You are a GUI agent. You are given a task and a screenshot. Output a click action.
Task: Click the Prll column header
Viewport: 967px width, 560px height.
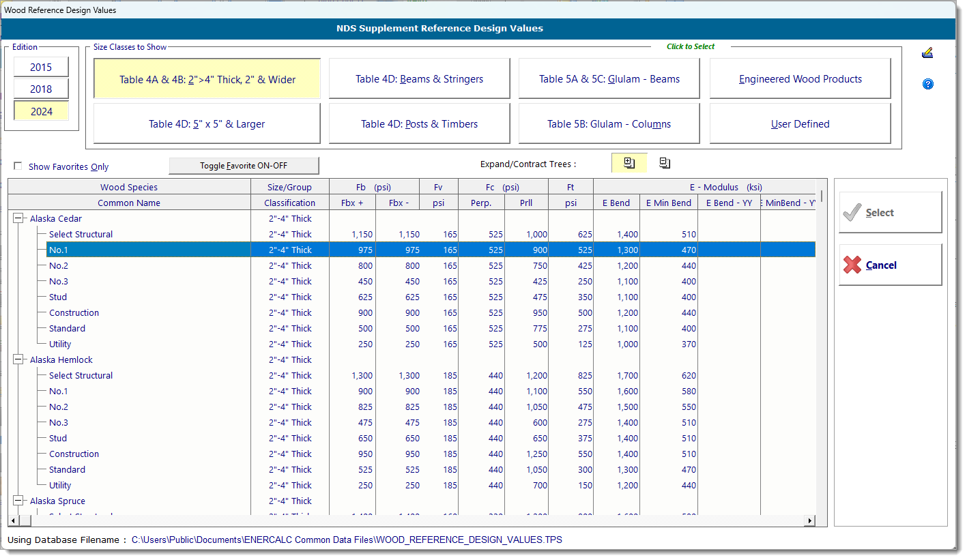(x=526, y=203)
